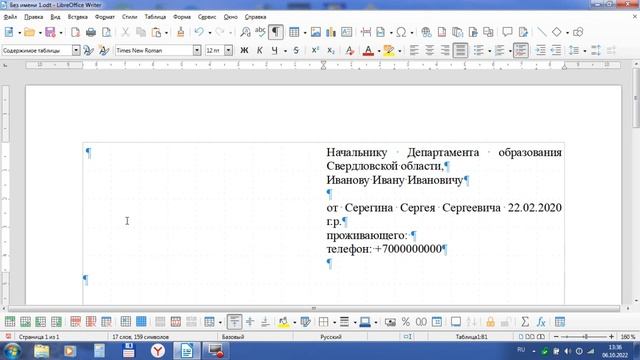The height and width of the screenshot is (360, 640).
Task: Cut the selection with scissors icon
Action: [x=126, y=32]
